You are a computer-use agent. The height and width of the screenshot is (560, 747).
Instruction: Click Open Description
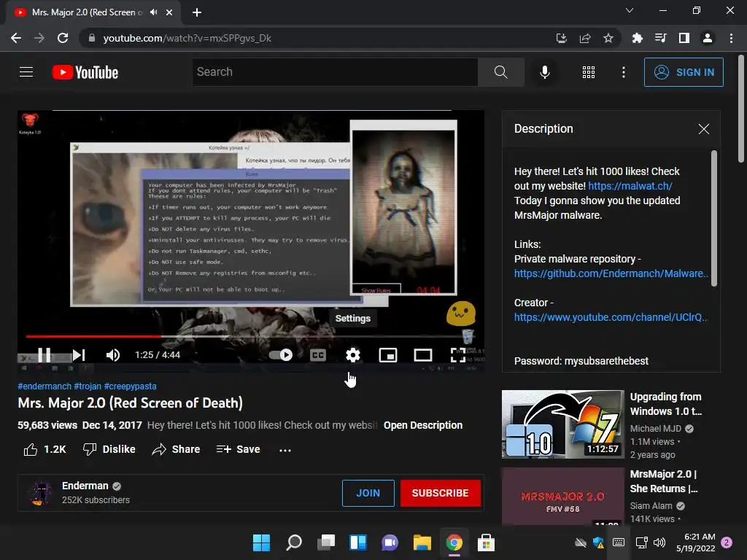pos(423,425)
